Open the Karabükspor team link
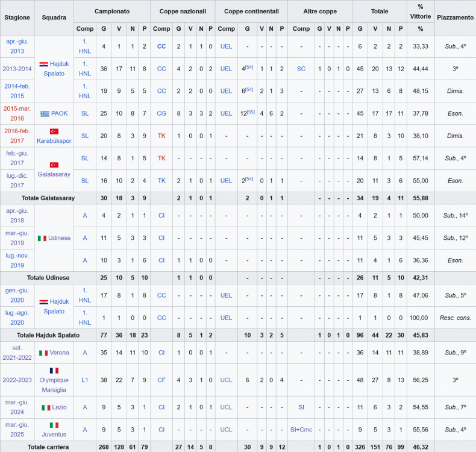476x452 pixels. (54, 141)
